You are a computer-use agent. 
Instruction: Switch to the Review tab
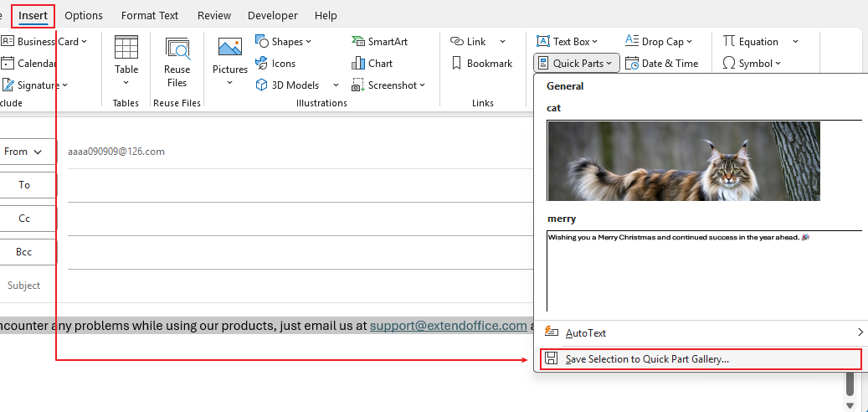pos(214,16)
